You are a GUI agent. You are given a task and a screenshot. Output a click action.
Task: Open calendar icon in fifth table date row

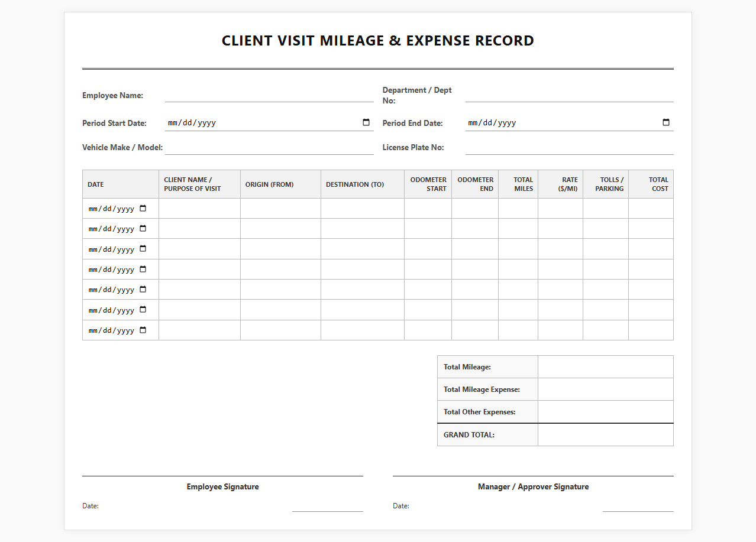pyautogui.click(x=143, y=290)
